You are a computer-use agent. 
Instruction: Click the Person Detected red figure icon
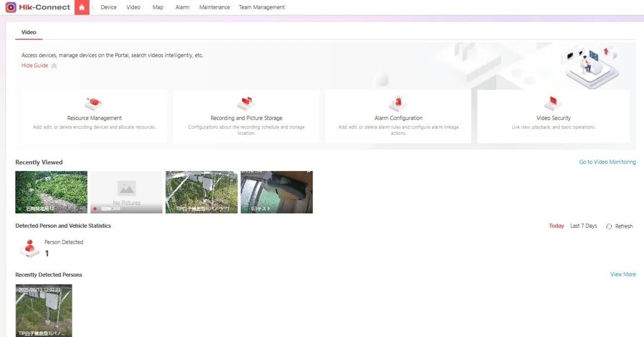30,248
